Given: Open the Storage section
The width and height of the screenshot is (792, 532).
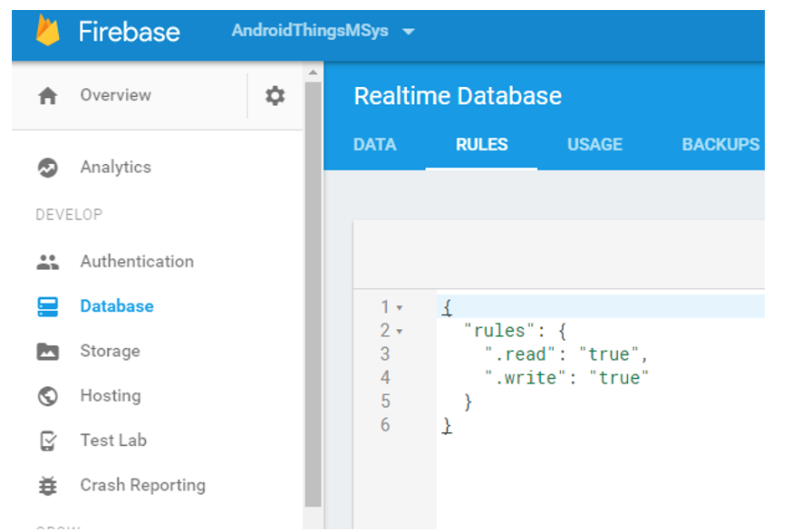Looking at the screenshot, I should (x=111, y=351).
